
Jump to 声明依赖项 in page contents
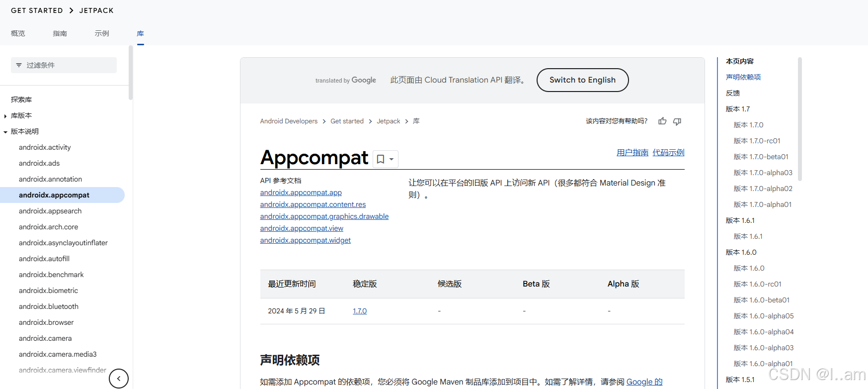pos(743,77)
